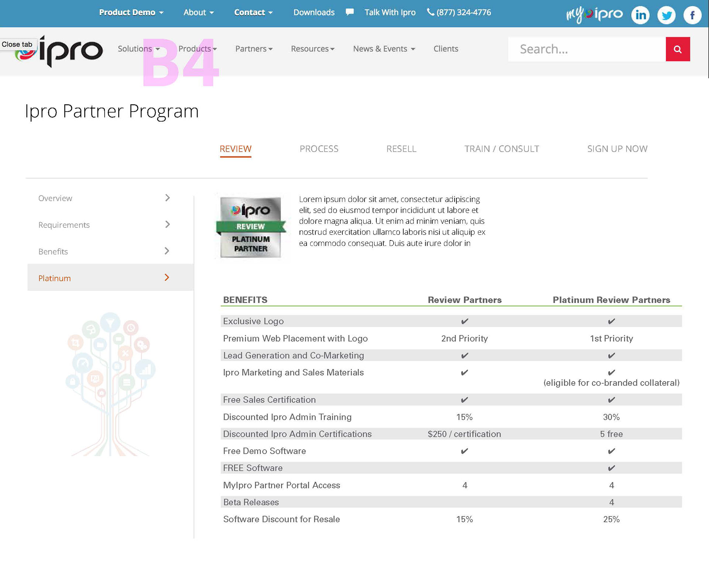Click the phone icon beside number
Screen dimensions: 709x588
click(x=431, y=12)
